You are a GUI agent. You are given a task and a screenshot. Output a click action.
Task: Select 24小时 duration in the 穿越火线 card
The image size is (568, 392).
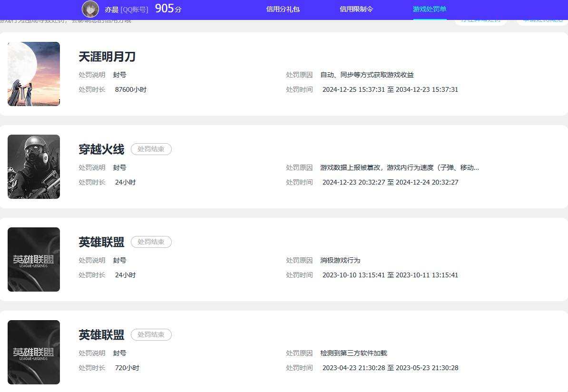(x=125, y=182)
